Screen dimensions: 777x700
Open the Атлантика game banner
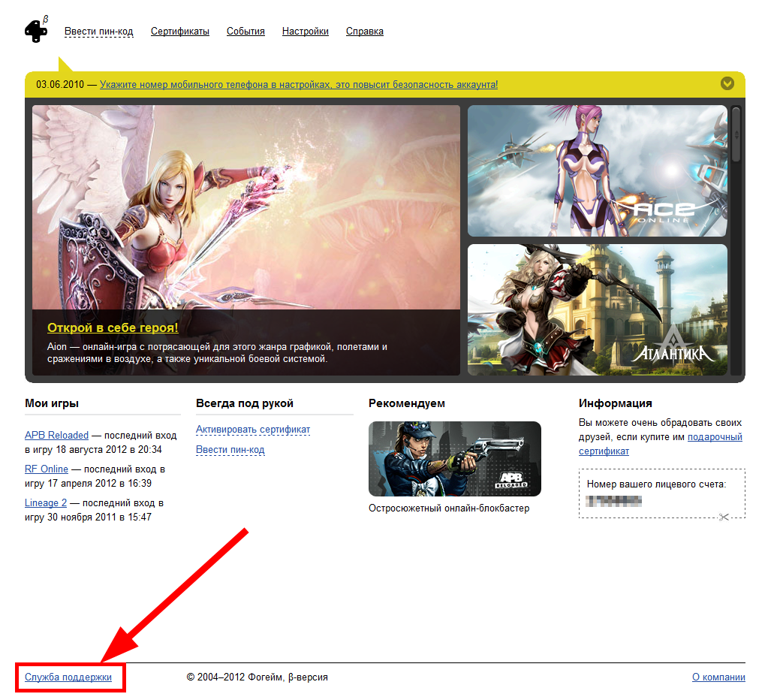click(597, 309)
